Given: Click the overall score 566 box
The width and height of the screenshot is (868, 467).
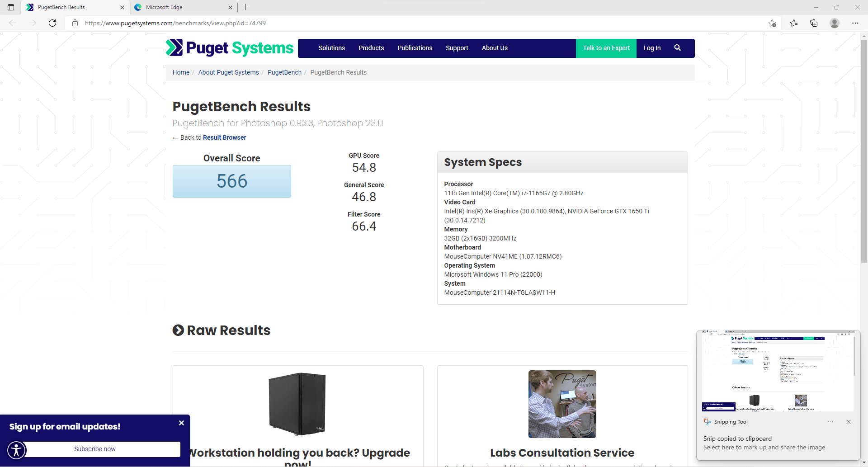Looking at the screenshot, I should coord(232,181).
